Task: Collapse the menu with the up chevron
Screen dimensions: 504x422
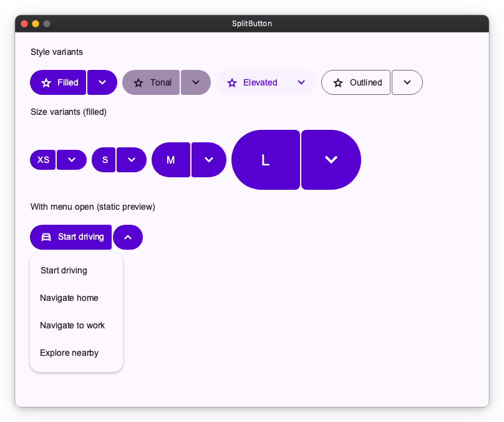Action: pos(128,237)
